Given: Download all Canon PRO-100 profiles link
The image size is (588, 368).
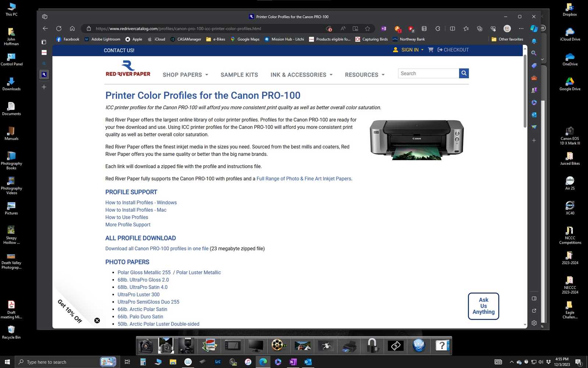Looking at the screenshot, I should (x=157, y=248).
